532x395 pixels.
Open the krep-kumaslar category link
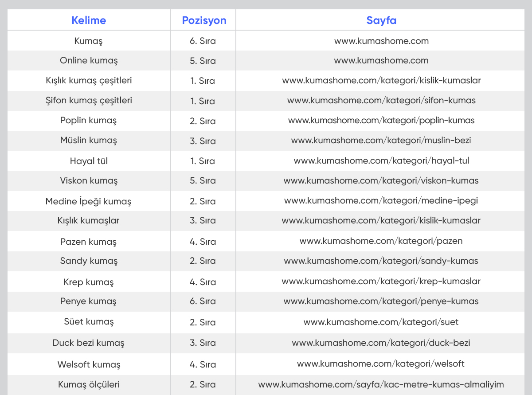click(381, 282)
